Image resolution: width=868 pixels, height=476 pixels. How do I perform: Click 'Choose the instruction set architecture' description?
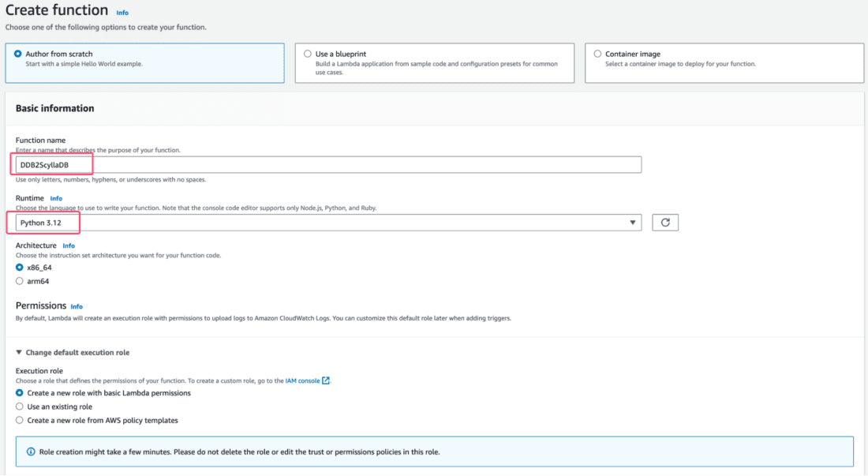click(118, 256)
